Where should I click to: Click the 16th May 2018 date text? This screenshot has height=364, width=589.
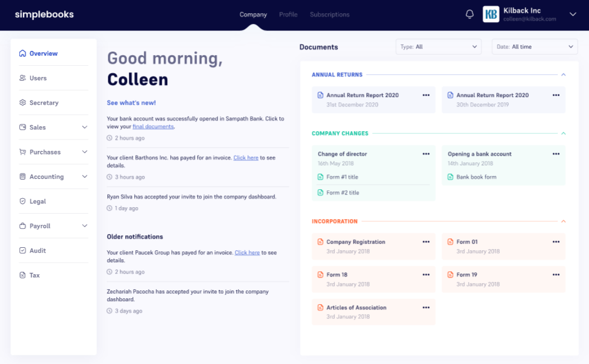pyautogui.click(x=336, y=163)
